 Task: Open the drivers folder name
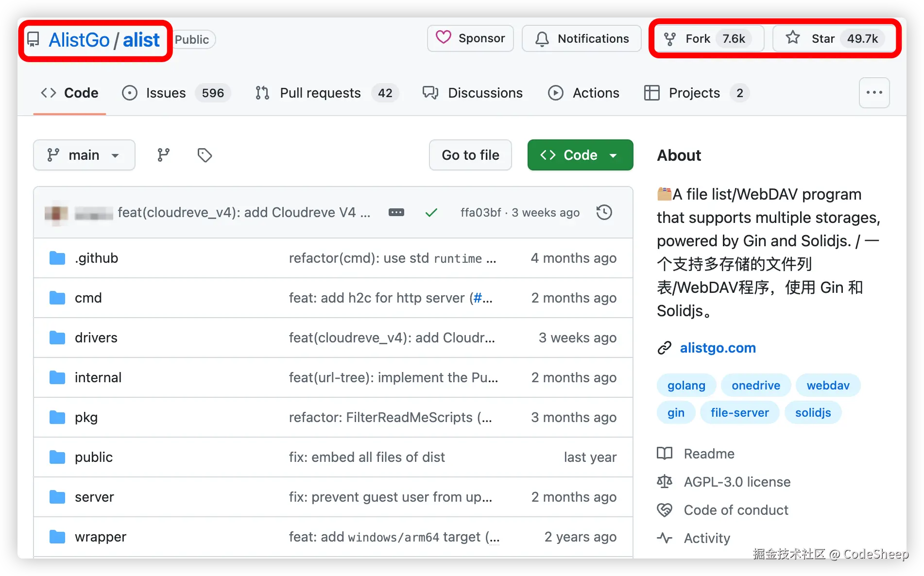96,338
